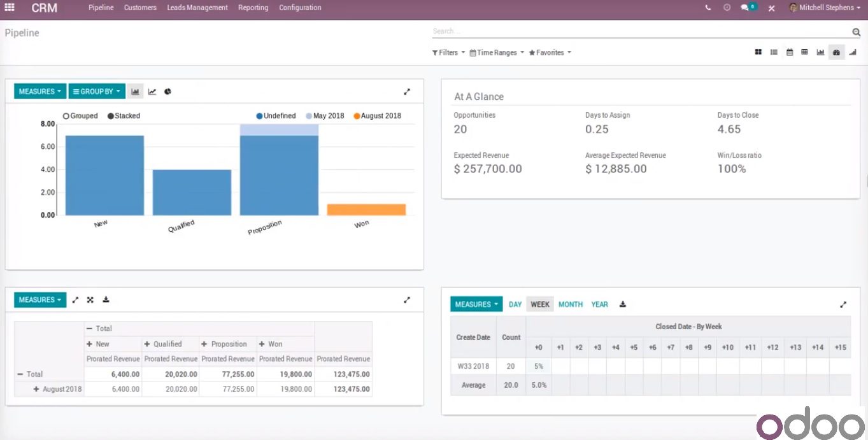Switch cohort granularity to MONTH tab
The width and height of the screenshot is (868, 440).
click(x=570, y=304)
